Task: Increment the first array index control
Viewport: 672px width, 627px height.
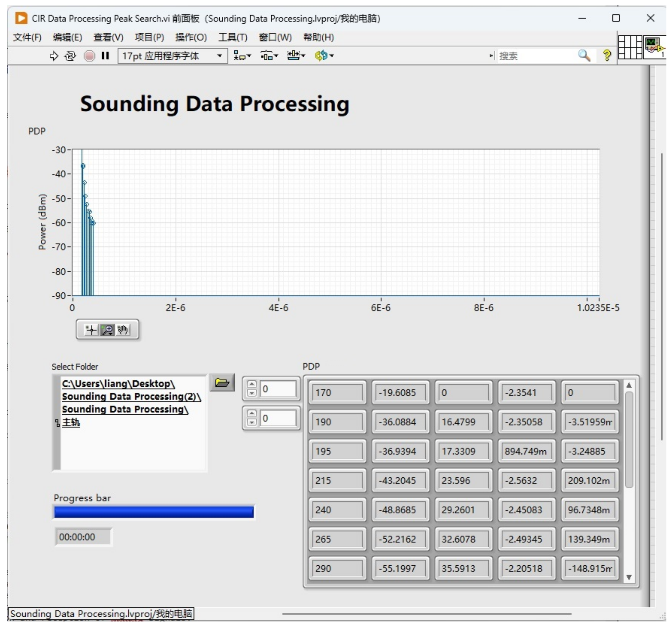Action: (251, 384)
